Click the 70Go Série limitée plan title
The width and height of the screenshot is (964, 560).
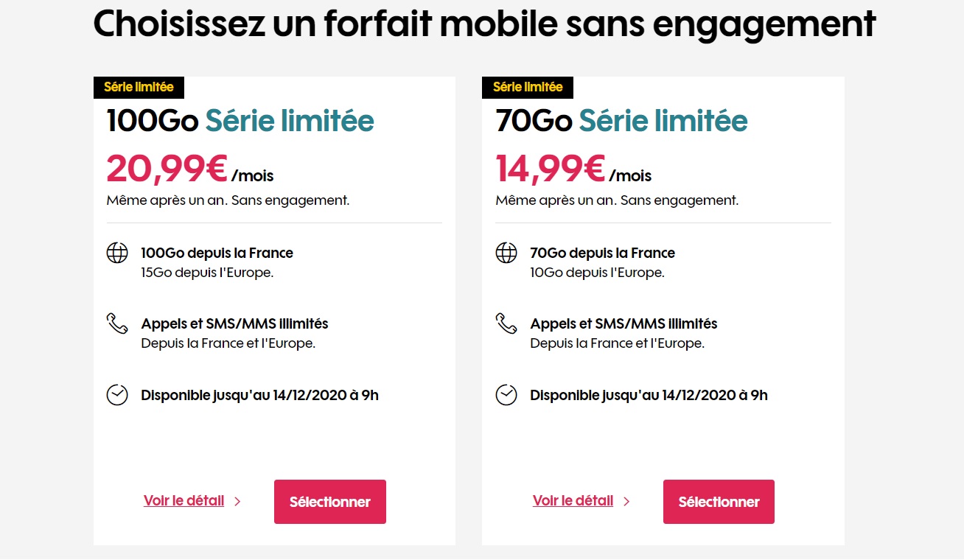pyautogui.click(x=622, y=121)
